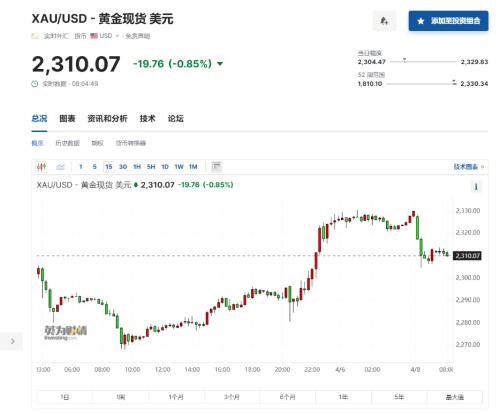Click the US flag currency icon
This screenshot has width=500, height=414.
pos(94,36)
